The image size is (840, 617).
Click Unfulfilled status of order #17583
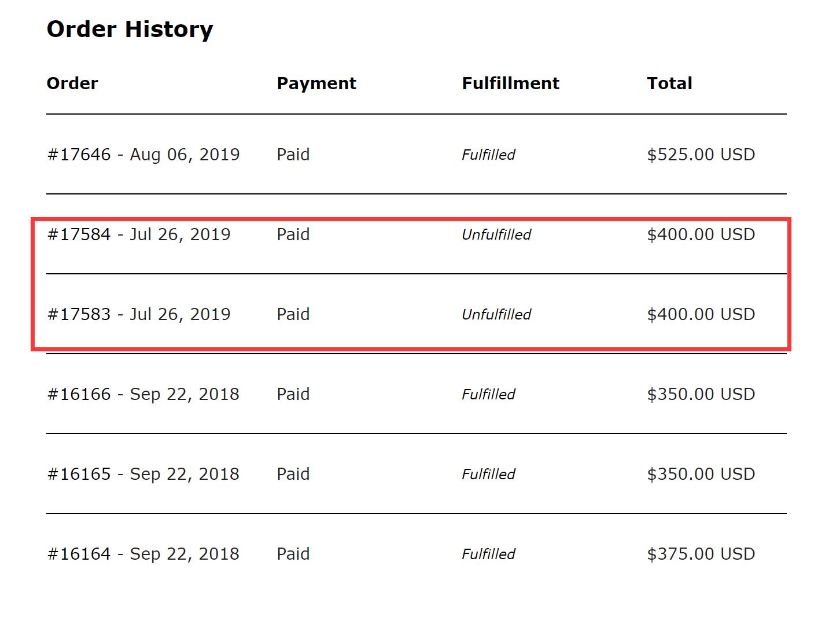point(496,314)
